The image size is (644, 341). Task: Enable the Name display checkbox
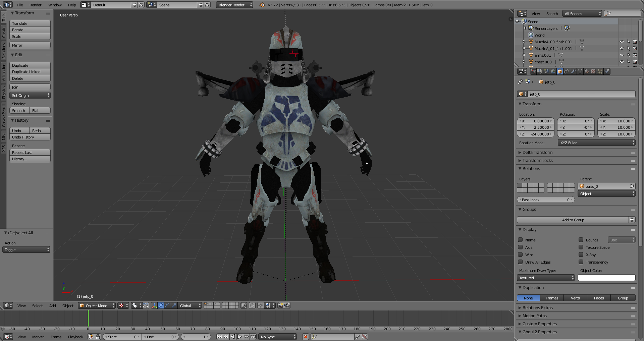520,240
